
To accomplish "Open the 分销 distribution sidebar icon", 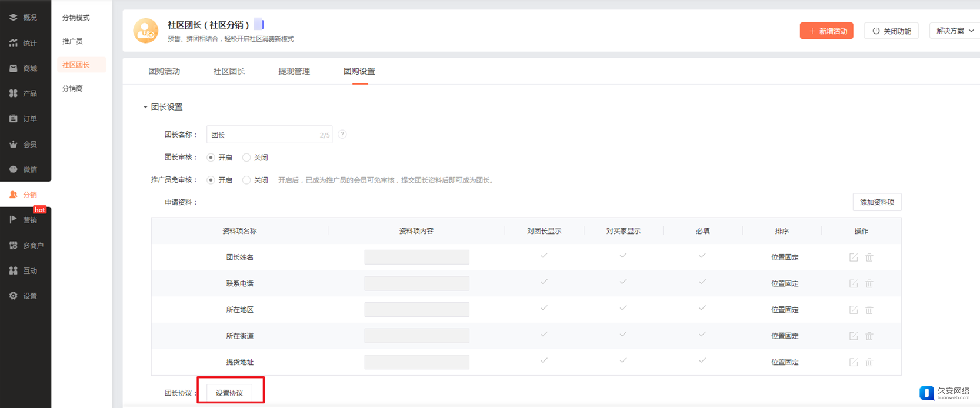I will click(x=13, y=195).
